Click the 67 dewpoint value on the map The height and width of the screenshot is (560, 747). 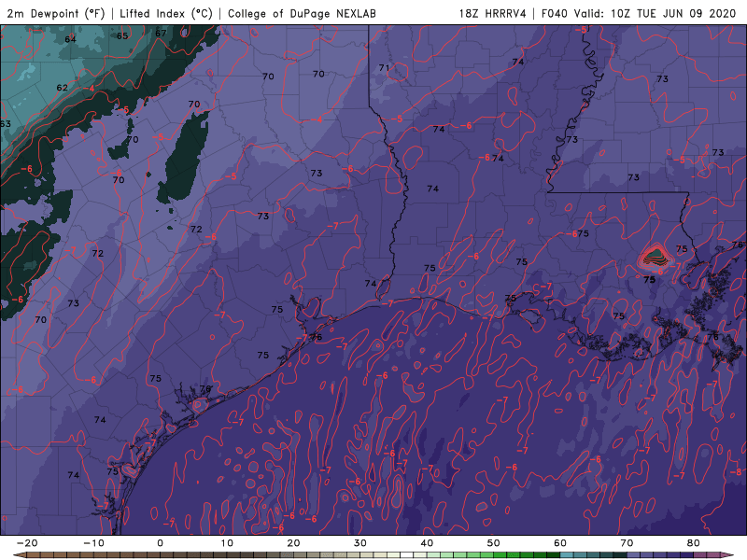tap(161, 33)
